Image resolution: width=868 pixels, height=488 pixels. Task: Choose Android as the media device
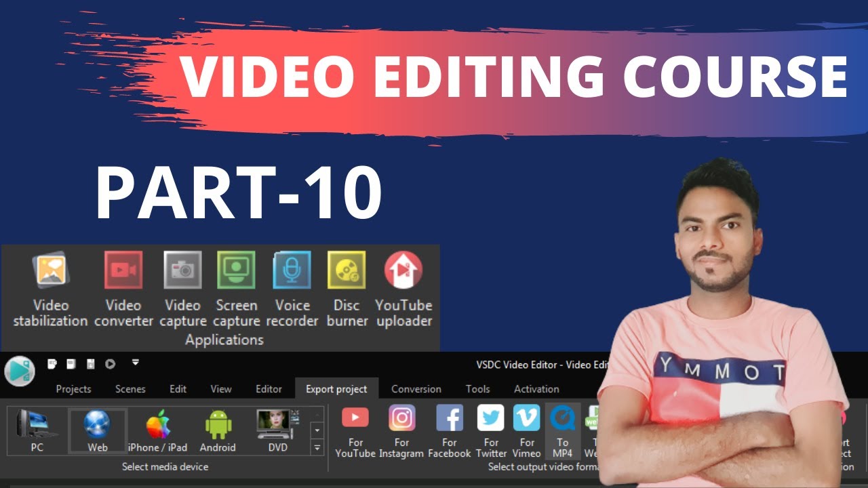click(218, 431)
